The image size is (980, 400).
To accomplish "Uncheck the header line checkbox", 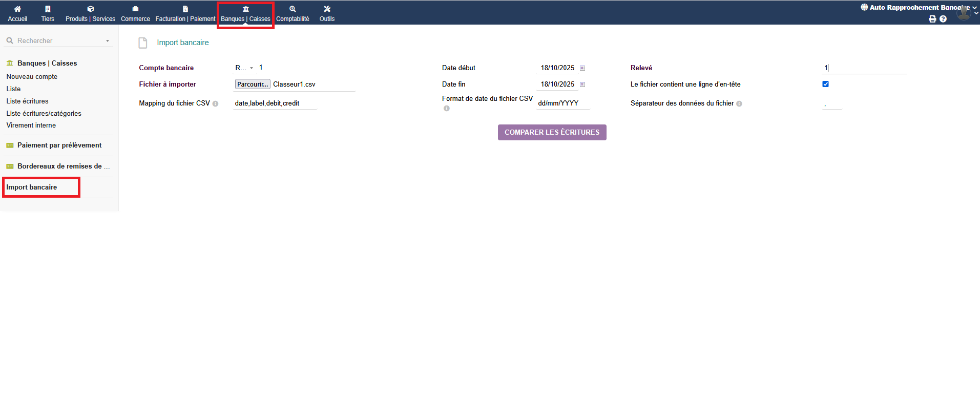I will tap(825, 84).
